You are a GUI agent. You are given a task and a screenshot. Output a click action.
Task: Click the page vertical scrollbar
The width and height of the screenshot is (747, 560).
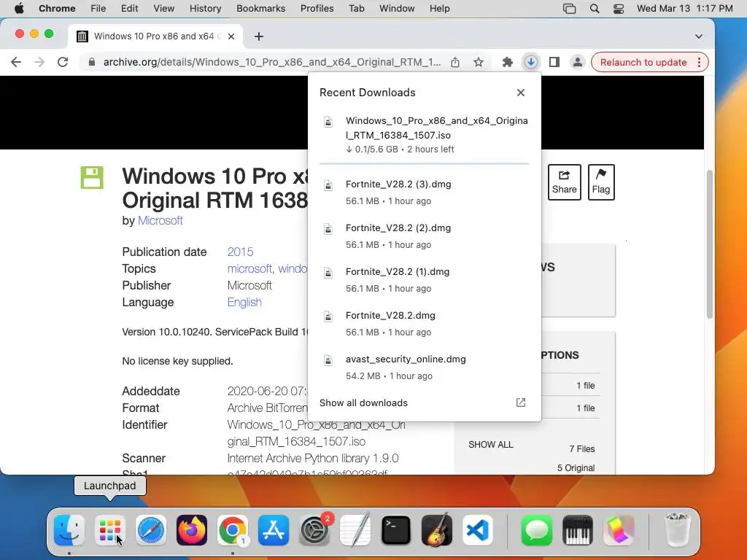pyautogui.click(x=709, y=244)
